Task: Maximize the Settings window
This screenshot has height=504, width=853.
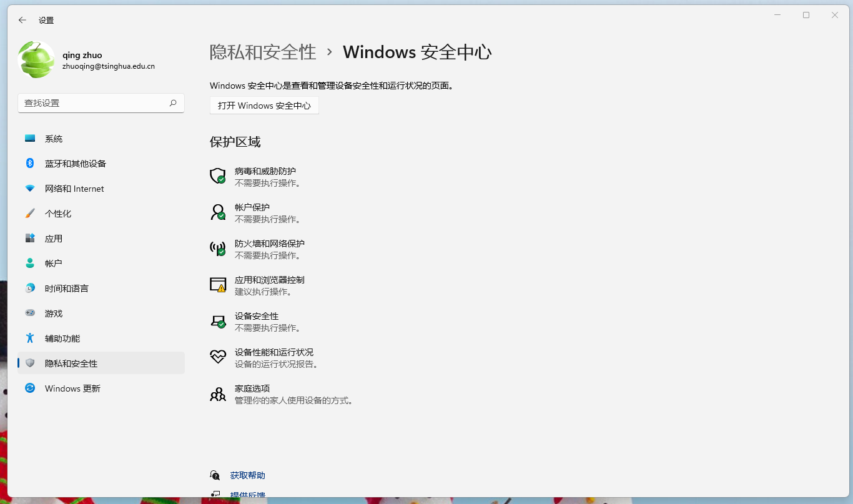Action: coord(806,15)
